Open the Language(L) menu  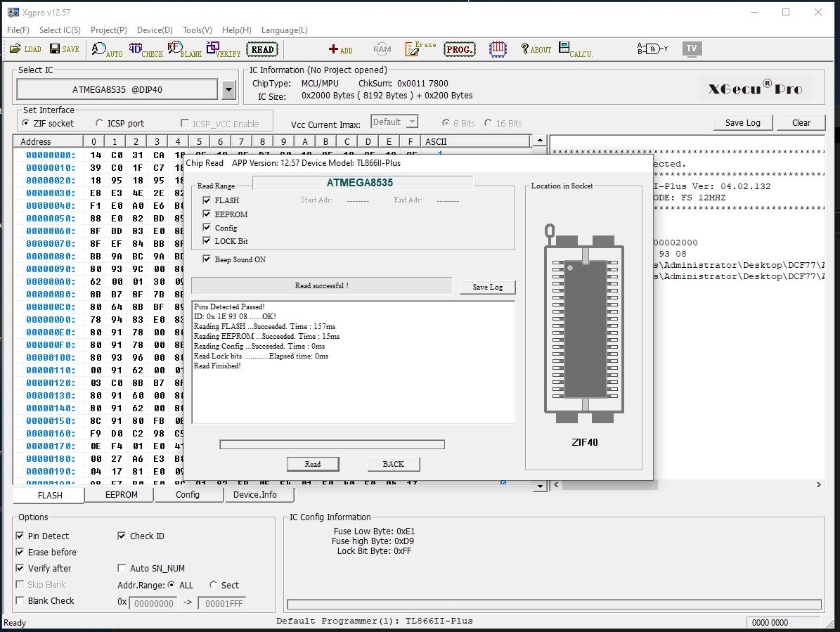285,30
